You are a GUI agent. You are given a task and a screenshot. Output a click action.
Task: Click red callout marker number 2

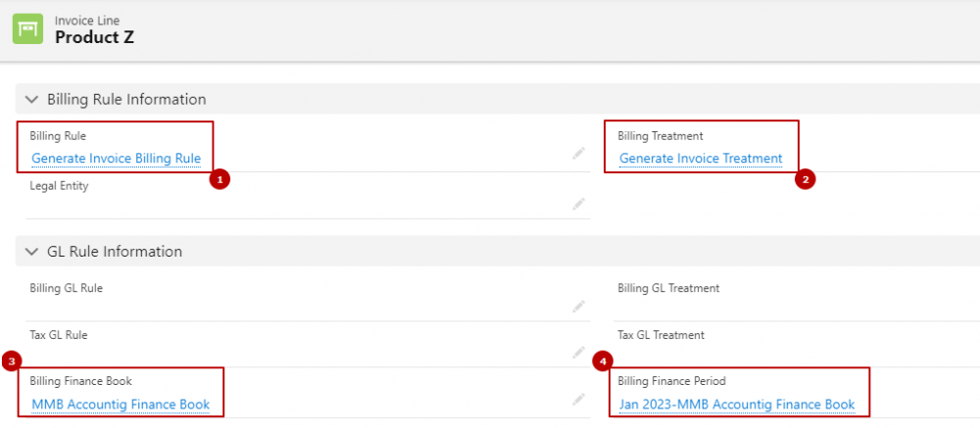[x=805, y=180]
